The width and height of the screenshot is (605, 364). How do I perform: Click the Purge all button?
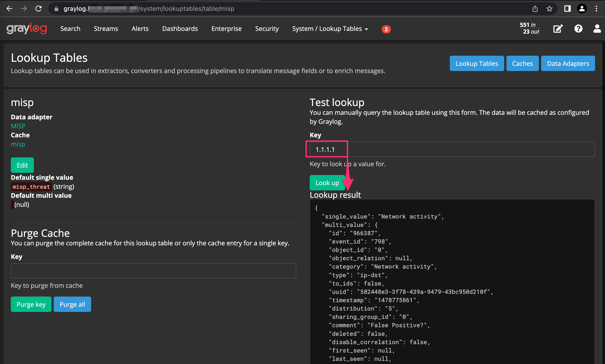[72, 304]
